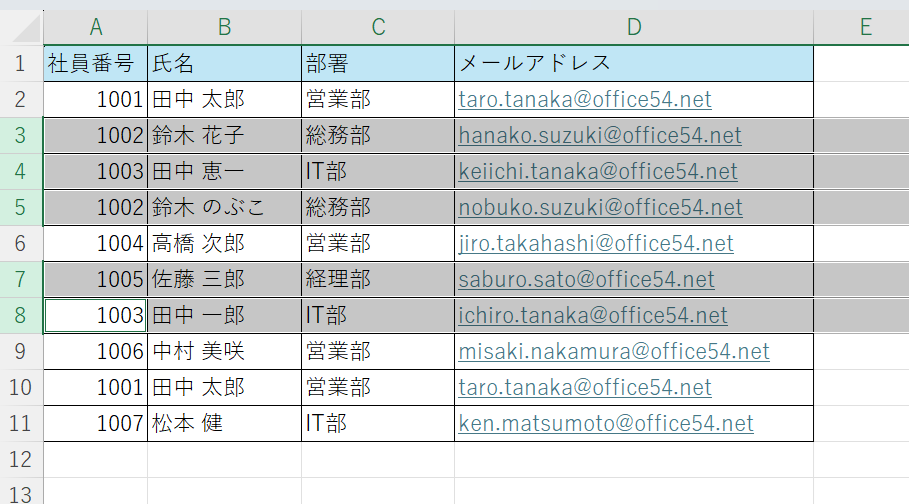Click the jiro.takahashi@office54.net link
This screenshot has width=909, height=504.
tap(596, 243)
